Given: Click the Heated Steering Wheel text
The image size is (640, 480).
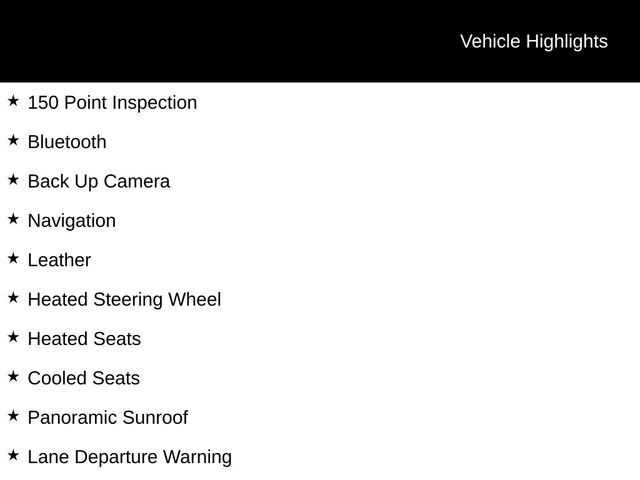Looking at the screenshot, I should 124,299.
